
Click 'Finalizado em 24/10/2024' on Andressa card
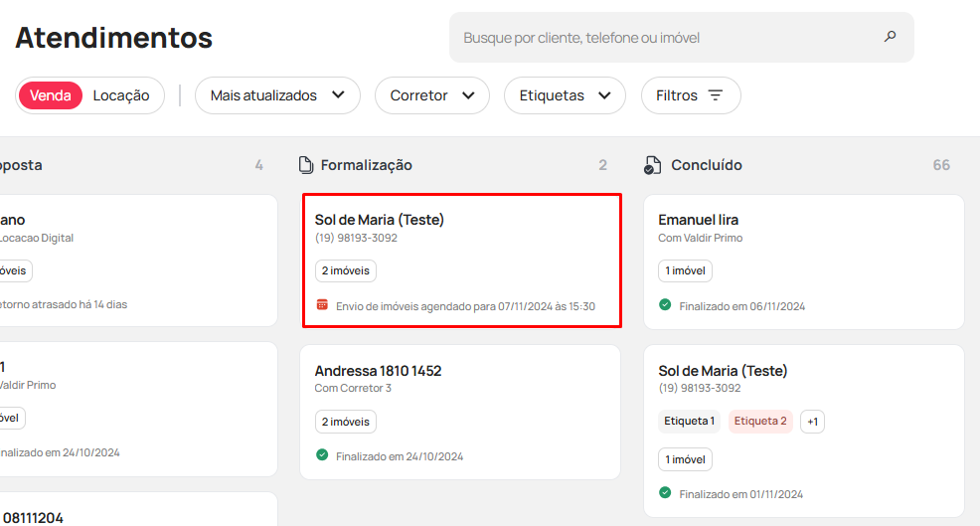(x=400, y=456)
